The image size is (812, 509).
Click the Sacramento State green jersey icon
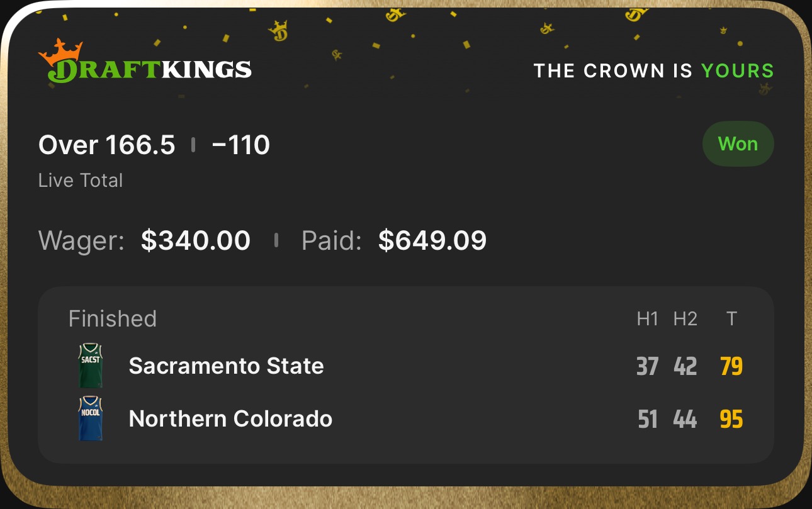coord(91,366)
